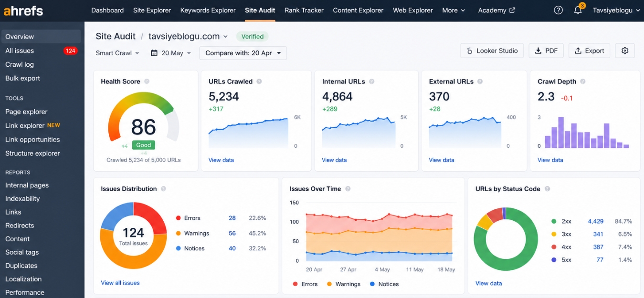Click the Looker Studio button
This screenshot has width=644, height=298.
pyautogui.click(x=492, y=51)
